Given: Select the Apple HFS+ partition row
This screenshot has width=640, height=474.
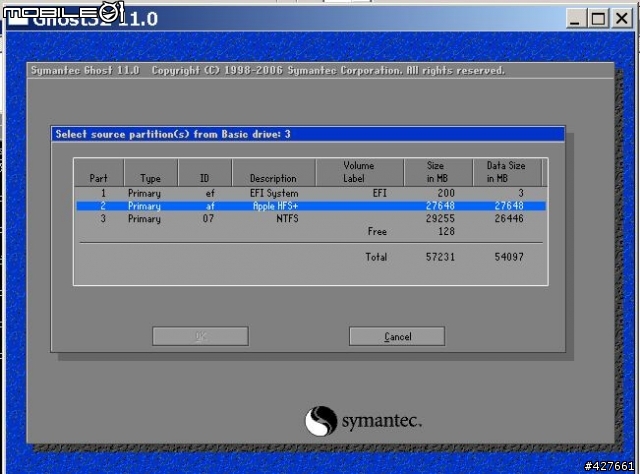Looking at the screenshot, I should tap(311, 206).
